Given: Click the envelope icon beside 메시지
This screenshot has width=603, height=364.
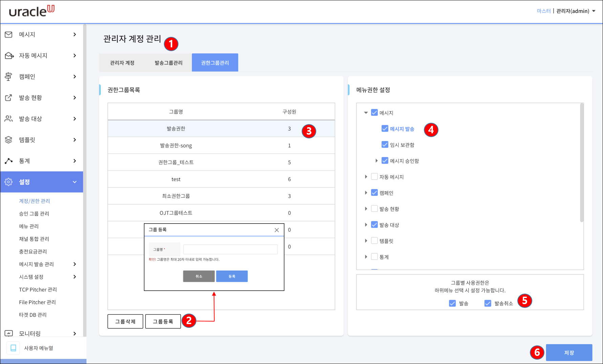Looking at the screenshot, I should tap(8, 35).
